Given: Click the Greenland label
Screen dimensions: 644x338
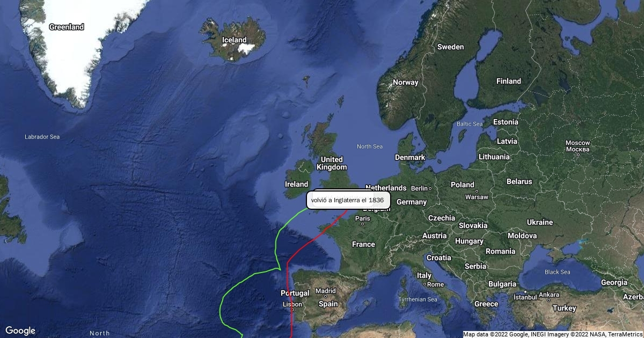Looking at the screenshot, I should (x=67, y=27).
